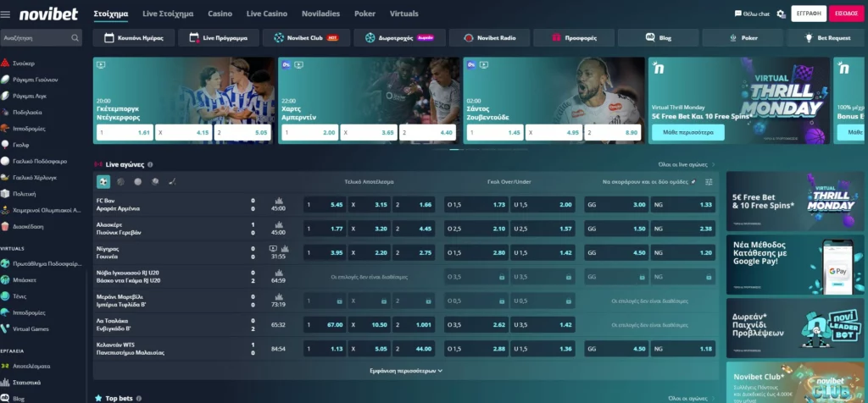Switch to Live Στοίχημα tab
The image size is (868, 403).
pyautogui.click(x=168, y=14)
